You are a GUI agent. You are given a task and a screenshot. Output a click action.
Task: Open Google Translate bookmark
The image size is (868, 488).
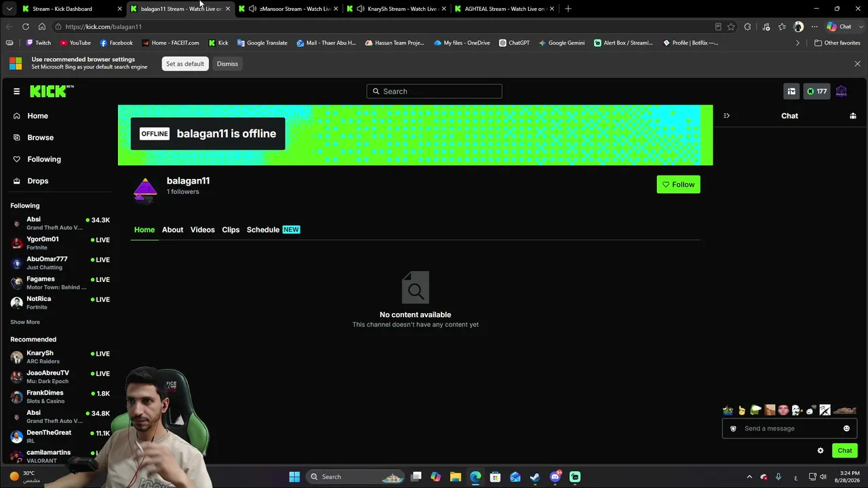pyautogui.click(x=262, y=43)
